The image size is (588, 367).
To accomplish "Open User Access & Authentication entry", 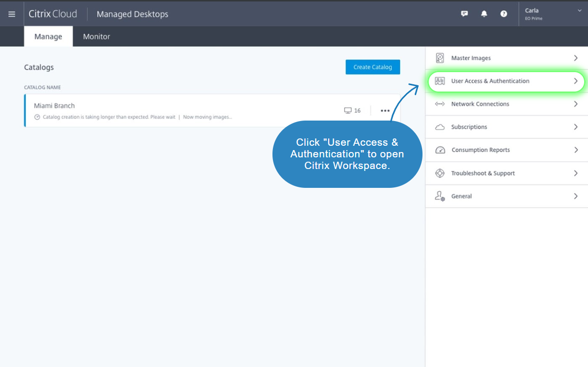I will pos(507,81).
